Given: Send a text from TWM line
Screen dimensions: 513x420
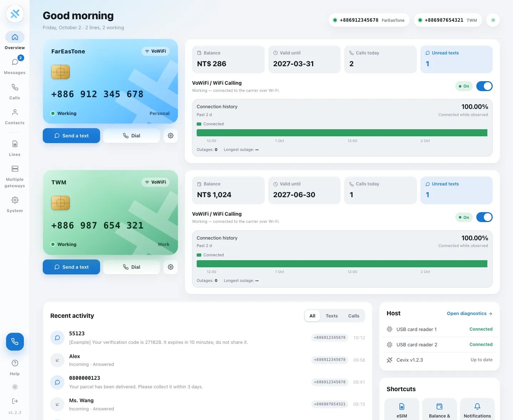Looking at the screenshot, I should [71, 267].
